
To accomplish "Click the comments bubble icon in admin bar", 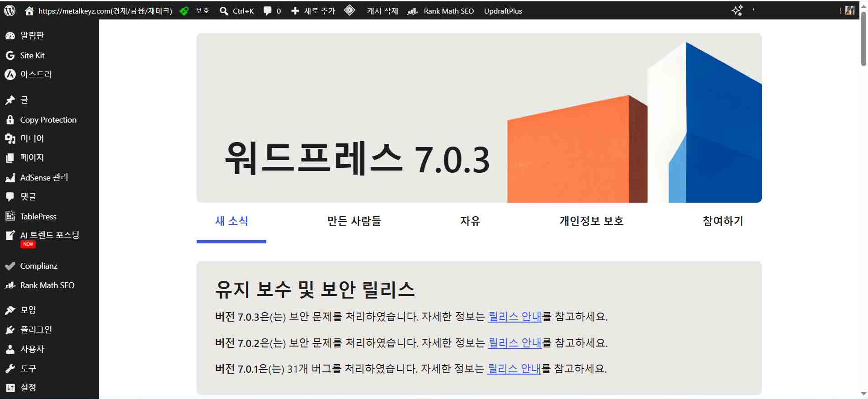I will pos(268,11).
